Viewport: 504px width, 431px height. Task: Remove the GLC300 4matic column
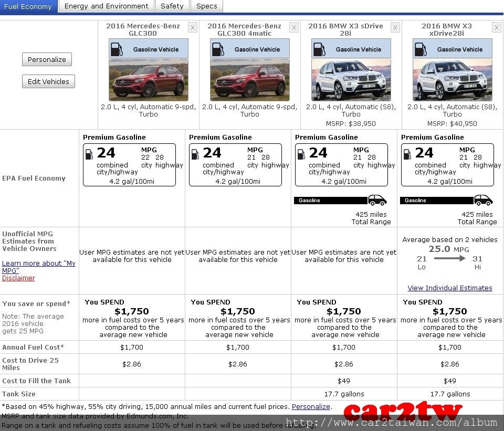(x=294, y=28)
